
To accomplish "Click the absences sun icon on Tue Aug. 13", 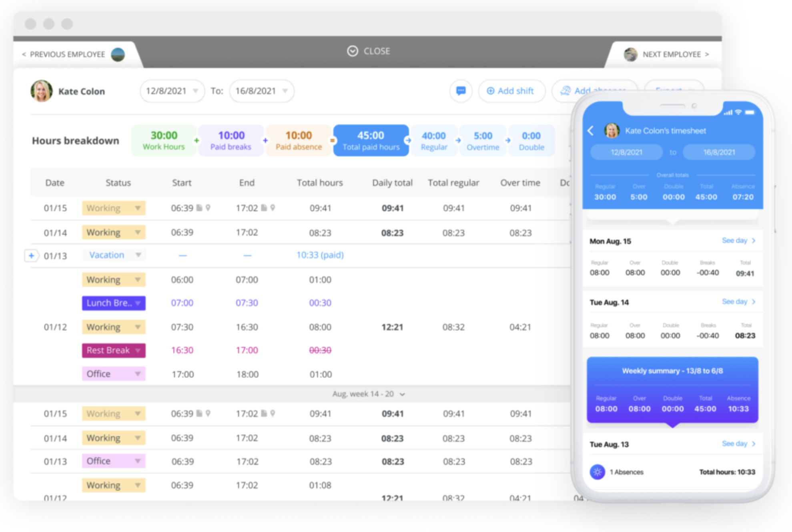I will (x=597, y=472).
